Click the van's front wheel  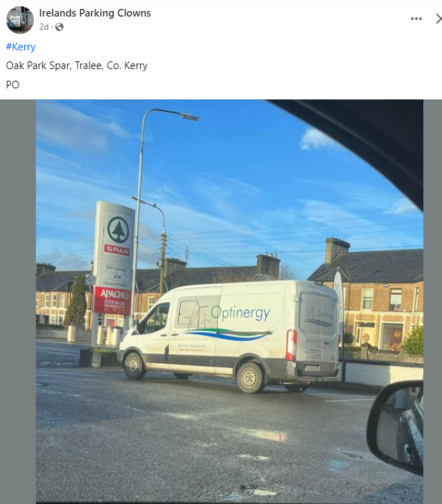133,365
